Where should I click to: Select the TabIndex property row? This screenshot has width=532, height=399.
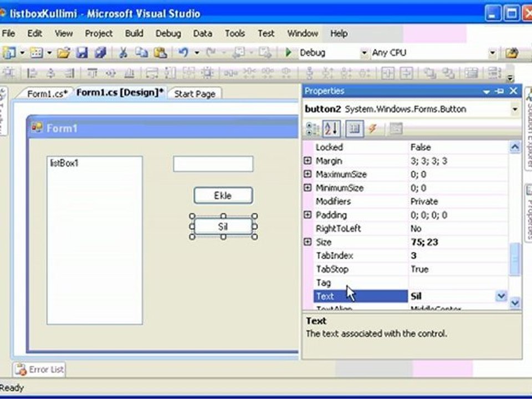(411, 255)
